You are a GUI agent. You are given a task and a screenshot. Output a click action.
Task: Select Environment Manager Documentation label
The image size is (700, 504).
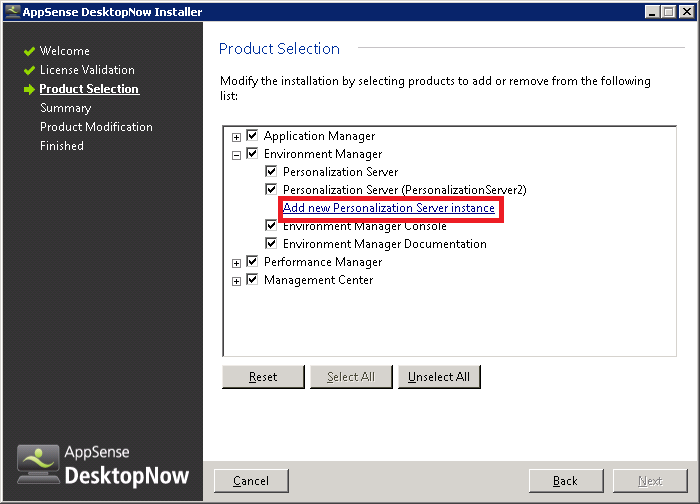point(384,244)
